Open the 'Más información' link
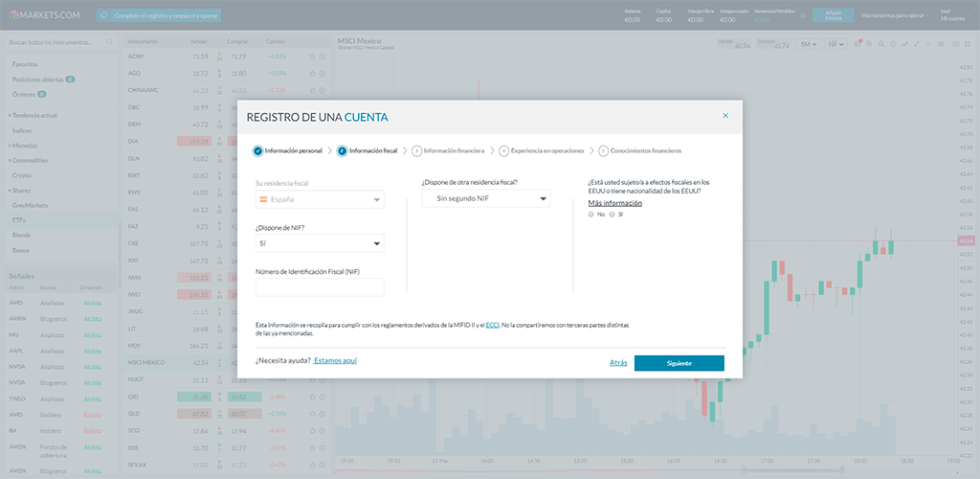980x479 pixels. (615, 203)
